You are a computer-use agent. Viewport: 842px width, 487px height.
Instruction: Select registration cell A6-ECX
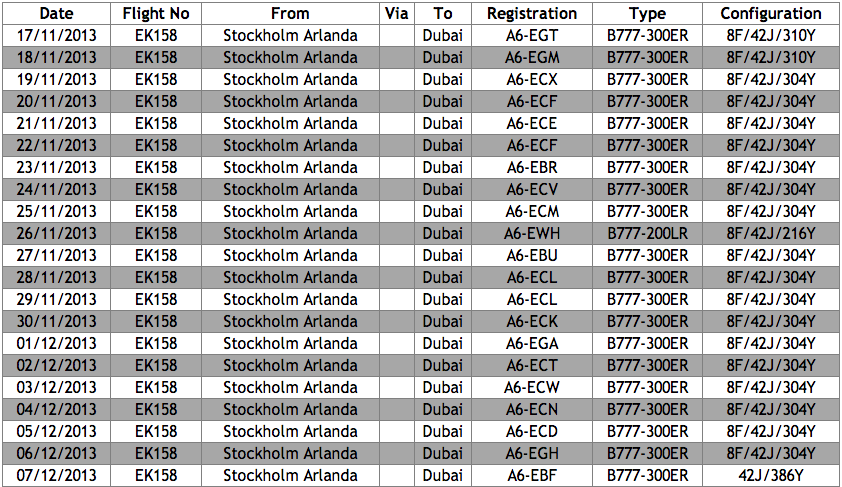(x=532, y=80)
